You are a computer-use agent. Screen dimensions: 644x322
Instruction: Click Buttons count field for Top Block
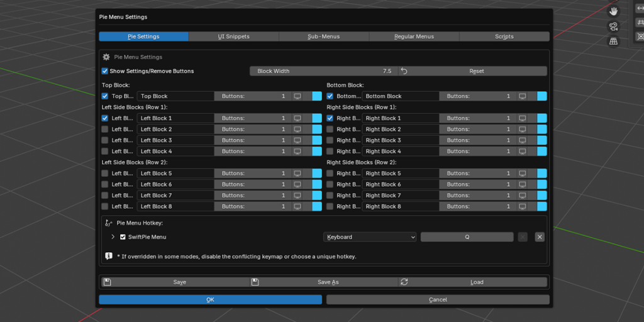coord(253,96)
